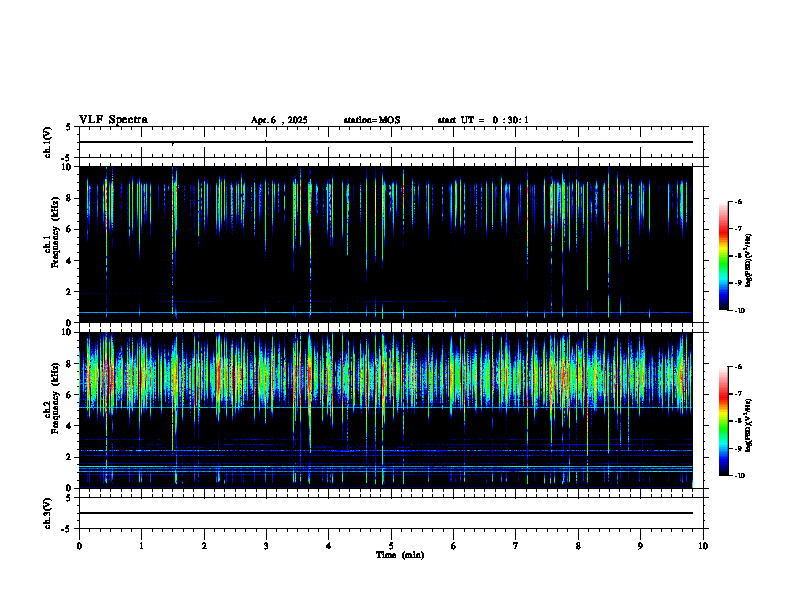792x612 pixels.
Task: Click time axis tick label "9"
Action: [x=640, y=546]
